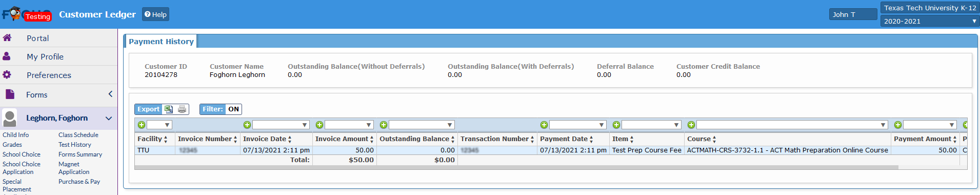Viewport: 980px width, 195px height.
Task: Click the My Profile person icon
Action: pos(7,56)
